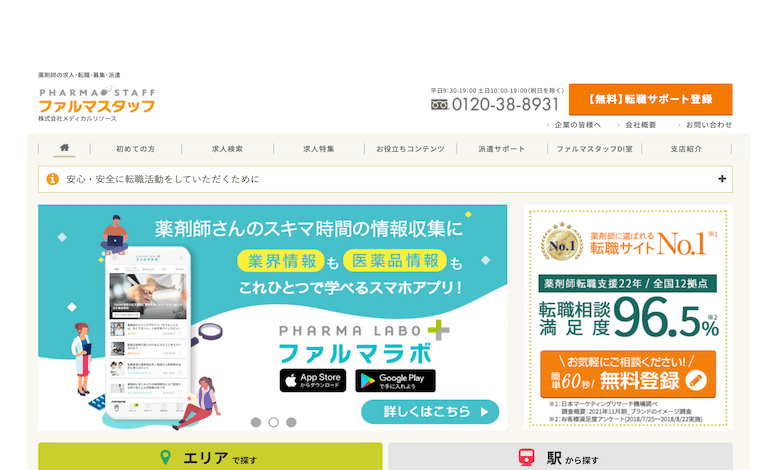Click the ファルマラボ teal title text
Image resolution: width=780 pixels, height=470 pixels.
[x=355, y=354]
